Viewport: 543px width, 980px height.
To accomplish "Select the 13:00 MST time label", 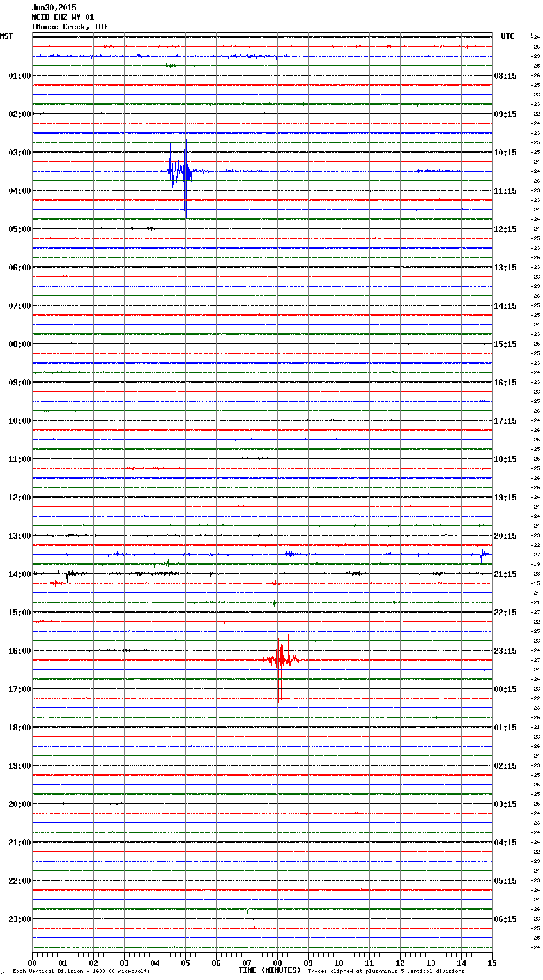I will pos(20,535).
